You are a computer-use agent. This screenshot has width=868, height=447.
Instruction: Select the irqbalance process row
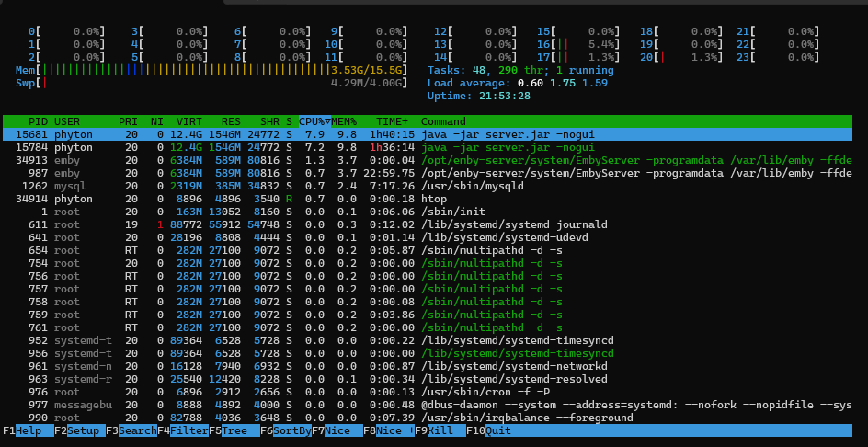point(428,418)
